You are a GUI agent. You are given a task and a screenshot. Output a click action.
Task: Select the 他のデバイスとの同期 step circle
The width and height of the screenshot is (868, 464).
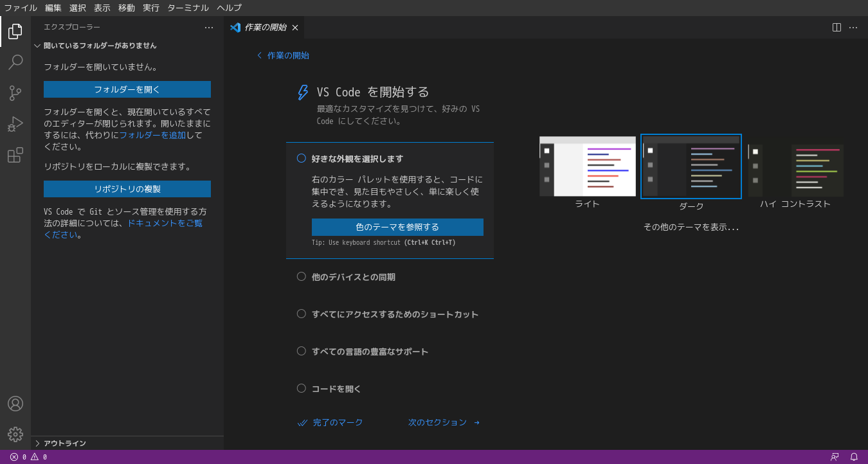click(302, 276)
